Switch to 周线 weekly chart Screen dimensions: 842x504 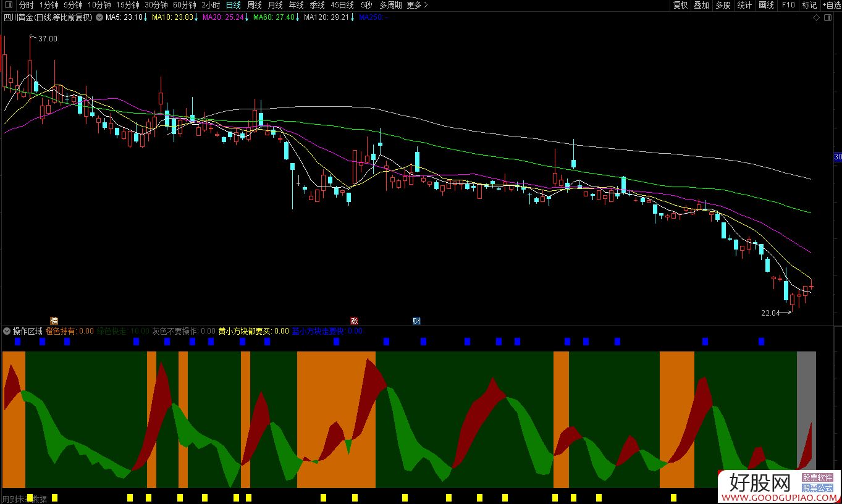254,5
